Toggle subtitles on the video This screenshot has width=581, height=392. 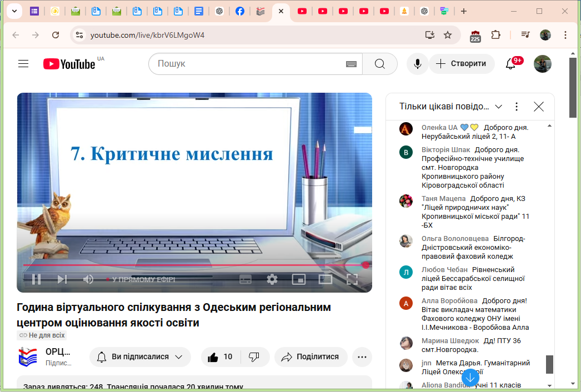tap(245, 279)
